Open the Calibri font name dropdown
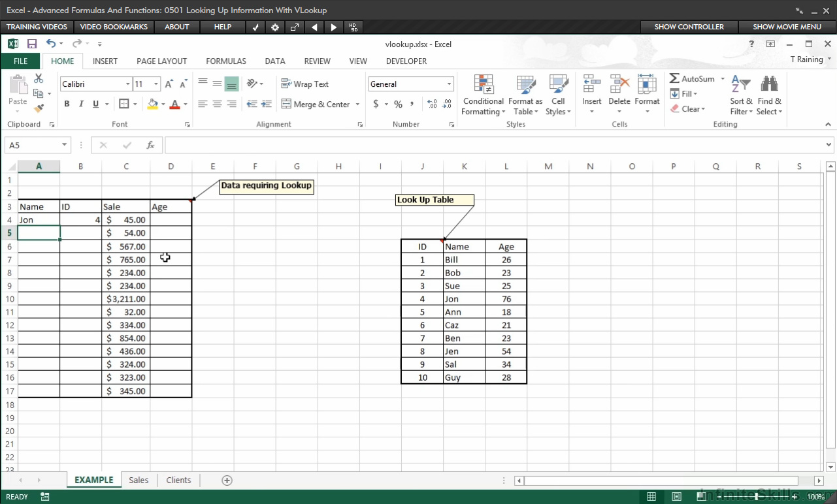Viewport: 837px width, 504px height. point(127,84)
